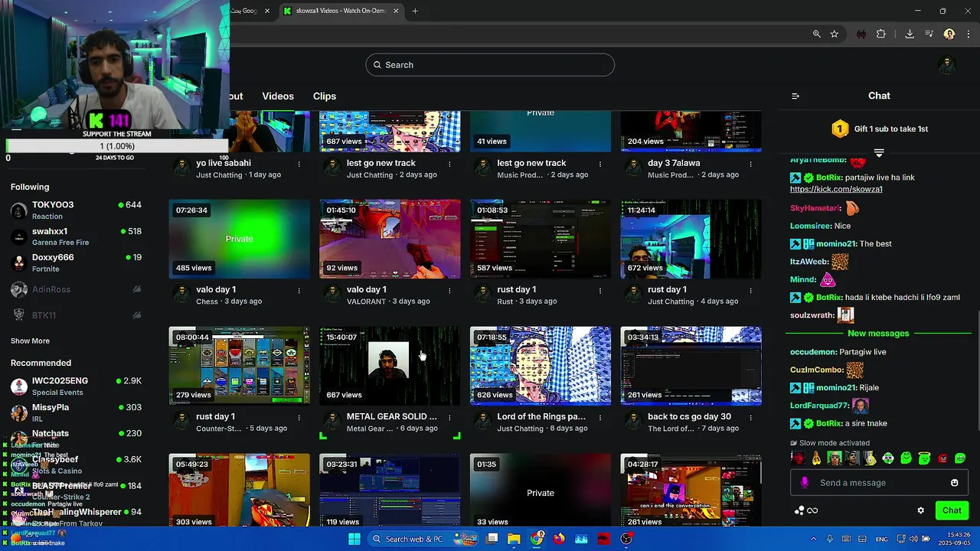Open options for 'Lord of the Rings' video

click(x=600, y=418)
